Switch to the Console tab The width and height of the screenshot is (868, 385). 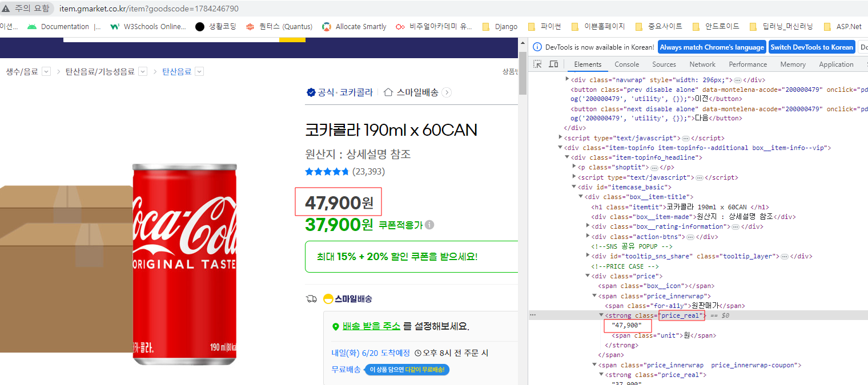tap(626, 64)
